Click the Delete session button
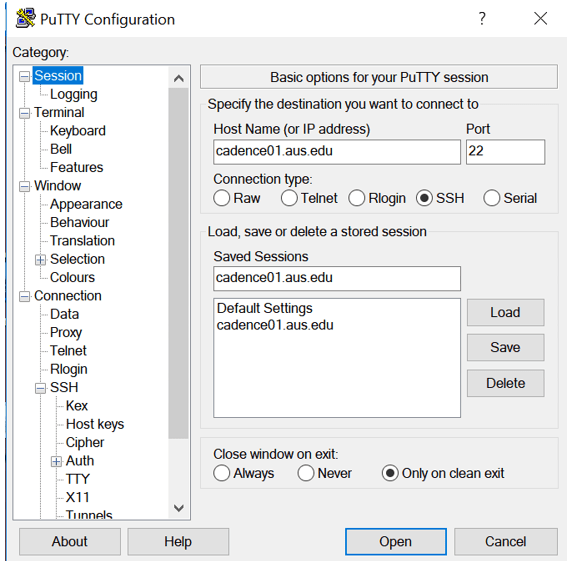 (x=505, y=383)
